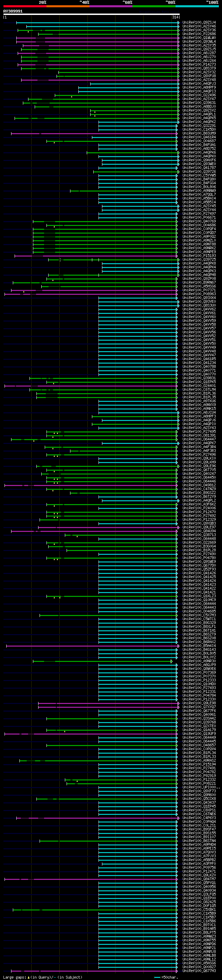This screenshot has height=980, width=222.
Task: Click the white query sequence bar
Action: (92, 15)
